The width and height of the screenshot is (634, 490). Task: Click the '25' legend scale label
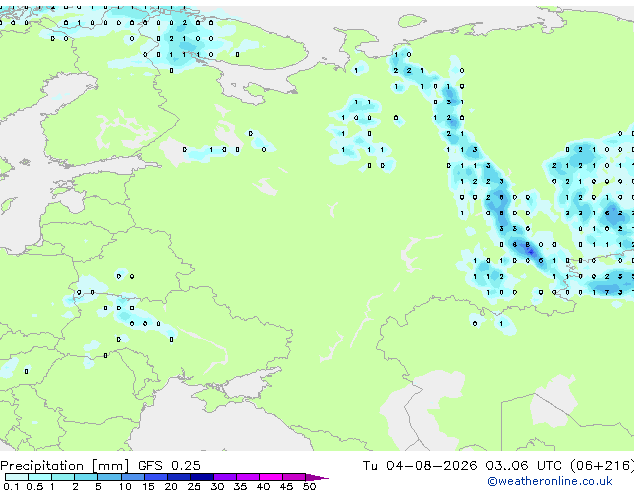[194, 486]
